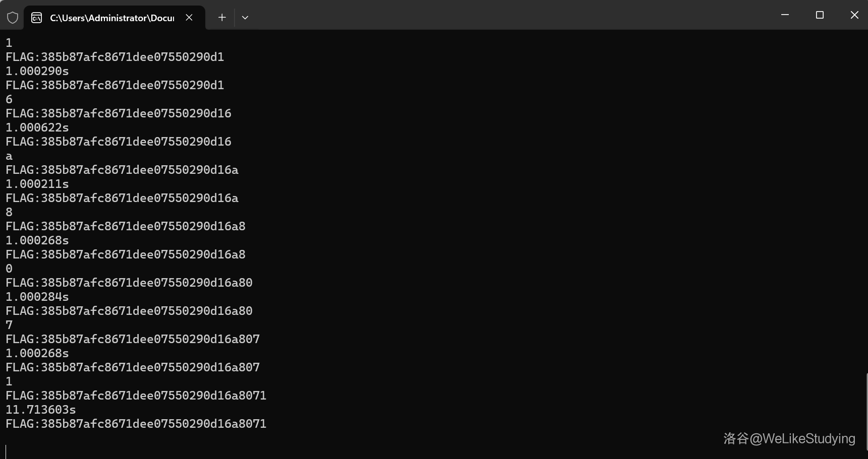Screen dimensions: 868x459
Task: Click the single letter "a" output line
Action: (x=9, y=156)
